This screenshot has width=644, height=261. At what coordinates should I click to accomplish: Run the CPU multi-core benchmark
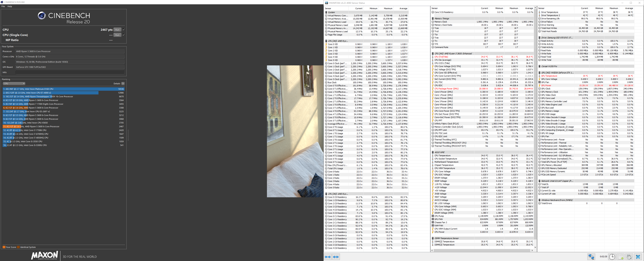117,30
